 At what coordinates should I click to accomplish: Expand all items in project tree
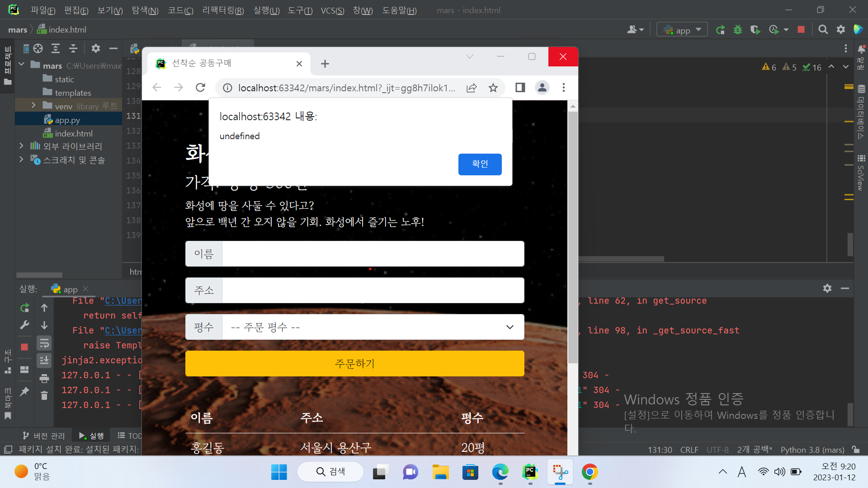pyautogui.click(x=56, y=48)
